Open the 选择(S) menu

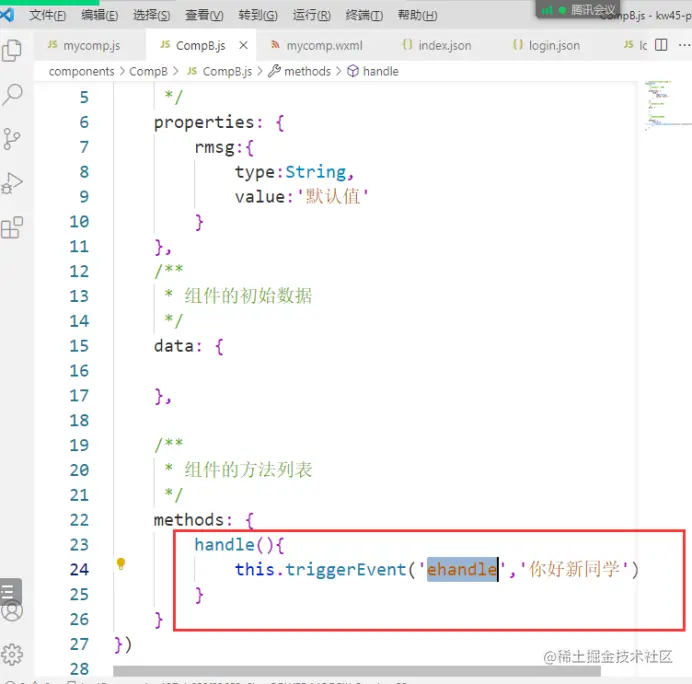(x=151, y=15)
